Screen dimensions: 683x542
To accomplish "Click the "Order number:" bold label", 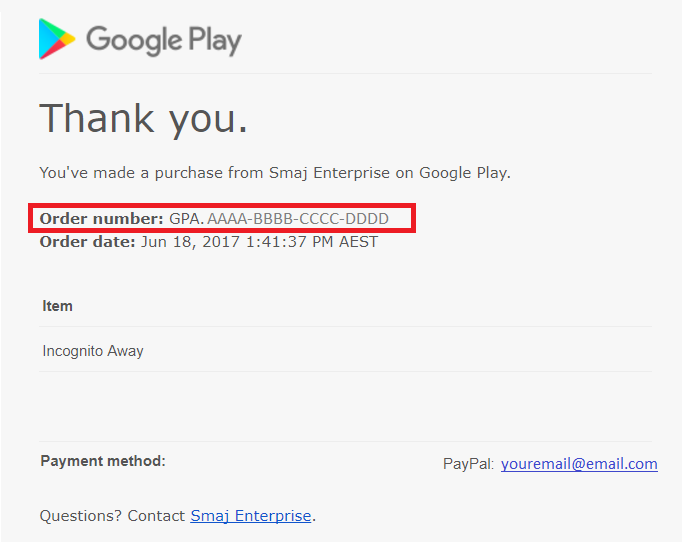I will point(101,218).
